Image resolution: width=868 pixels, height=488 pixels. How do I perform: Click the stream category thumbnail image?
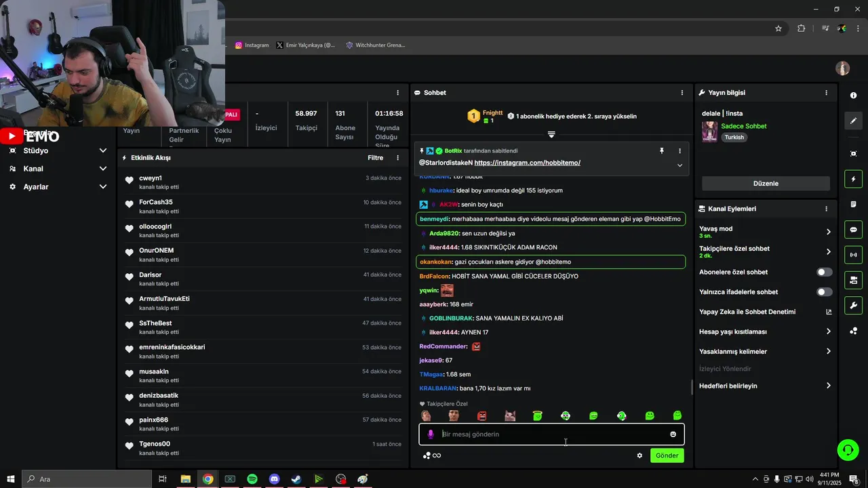[x=709, y=131]
